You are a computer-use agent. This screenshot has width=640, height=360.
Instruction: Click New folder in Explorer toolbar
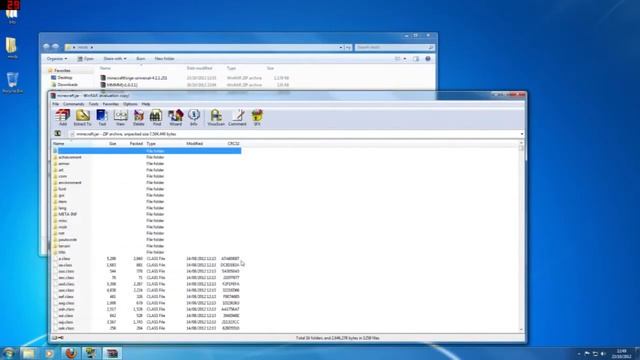164,59
